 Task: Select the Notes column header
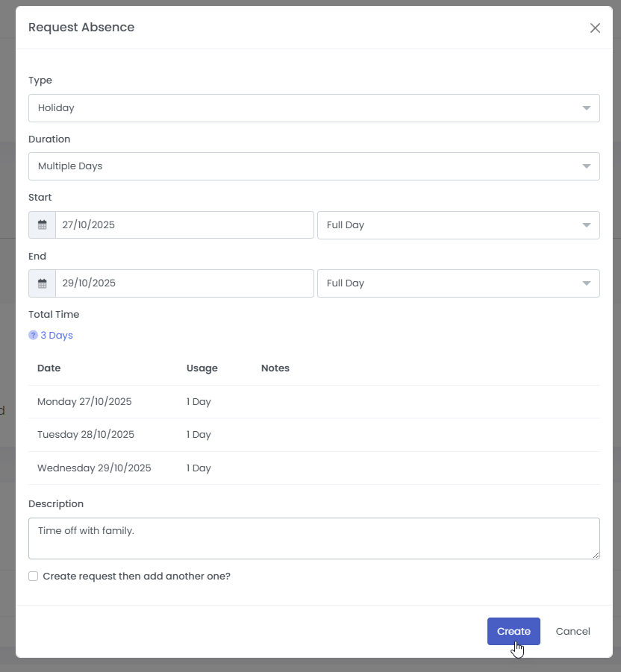click(x=275, y=368)
